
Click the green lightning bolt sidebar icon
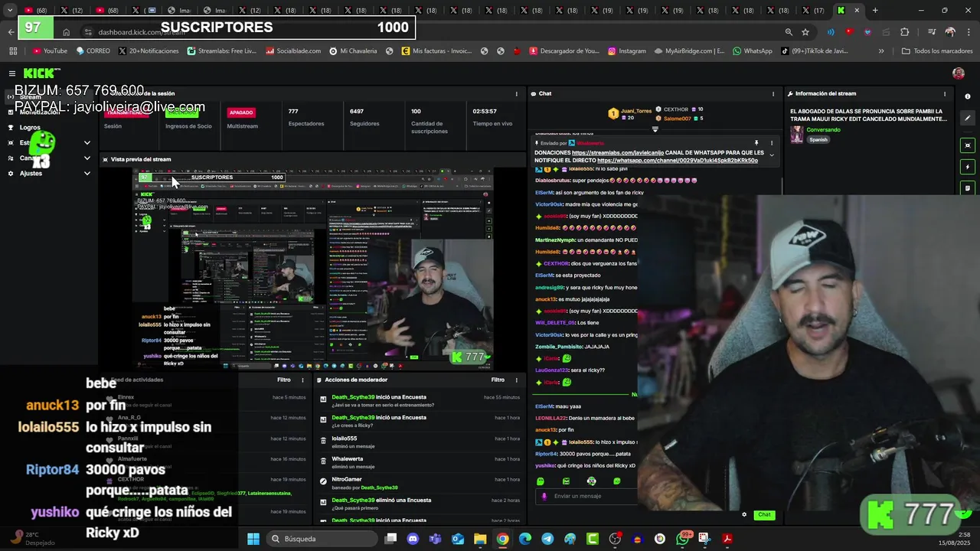click(x=968, y=167)
